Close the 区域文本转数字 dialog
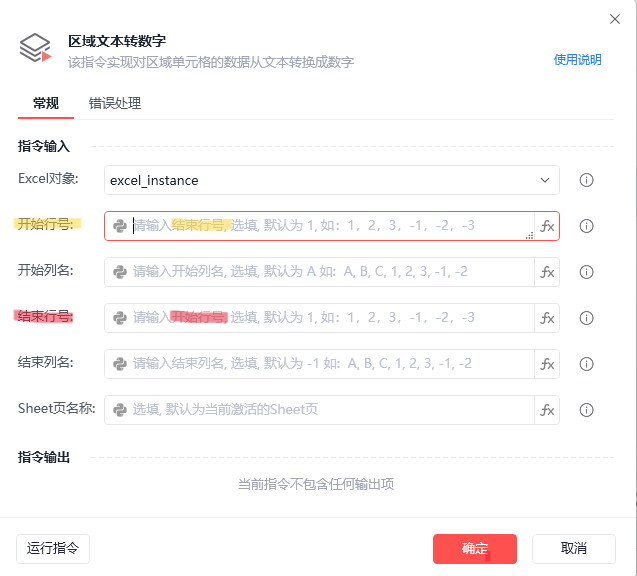 coord(614,19)
